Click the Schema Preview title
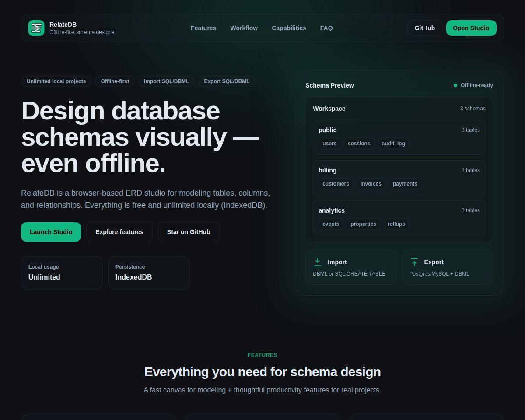 (x=329, y=85)
